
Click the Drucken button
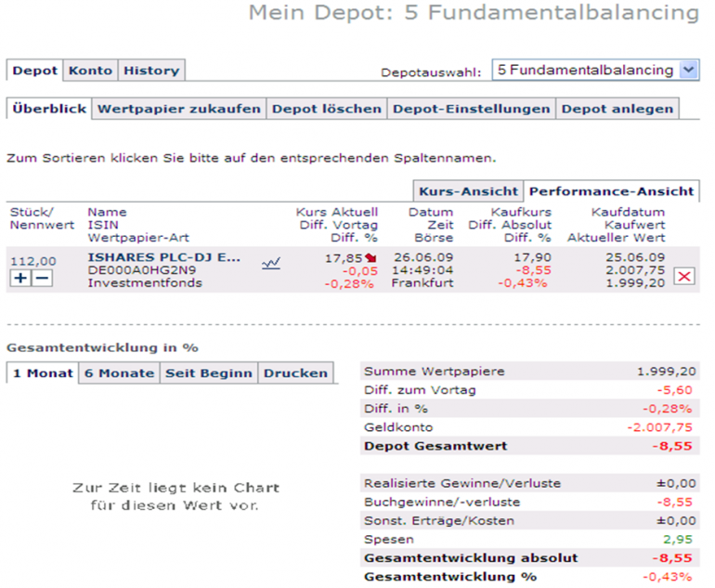pos(295,373)
